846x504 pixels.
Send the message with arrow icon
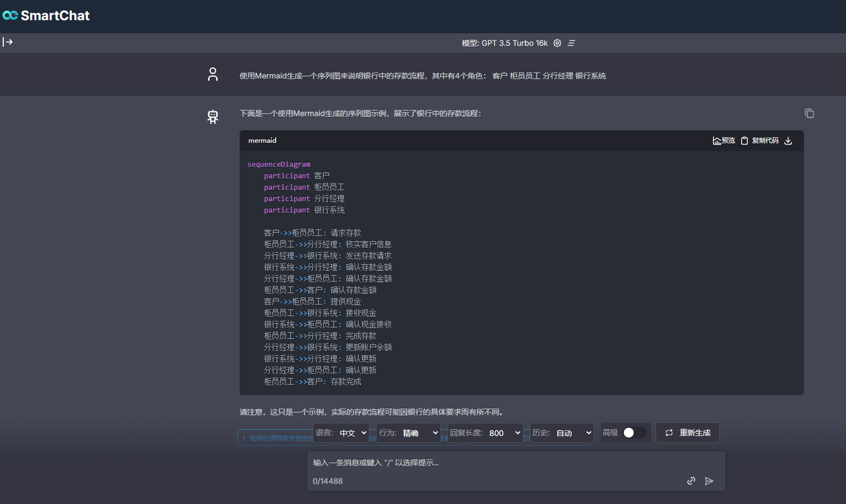(709, 481)
